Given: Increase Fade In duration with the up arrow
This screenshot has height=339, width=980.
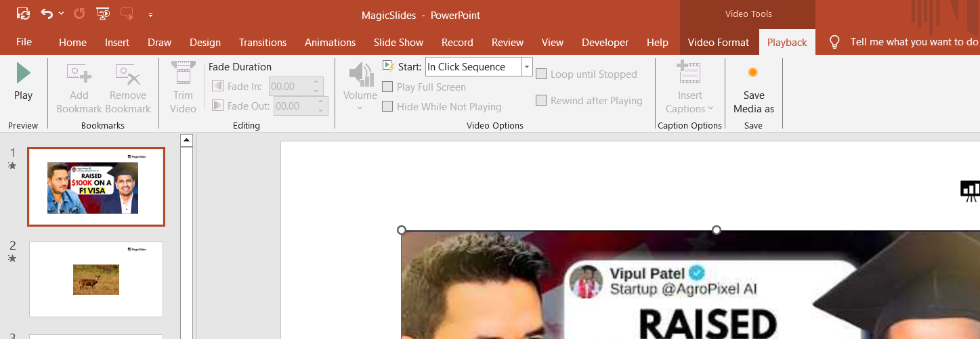Looking at the screenshot, I should pyautogui.click(x=316, y=83).
